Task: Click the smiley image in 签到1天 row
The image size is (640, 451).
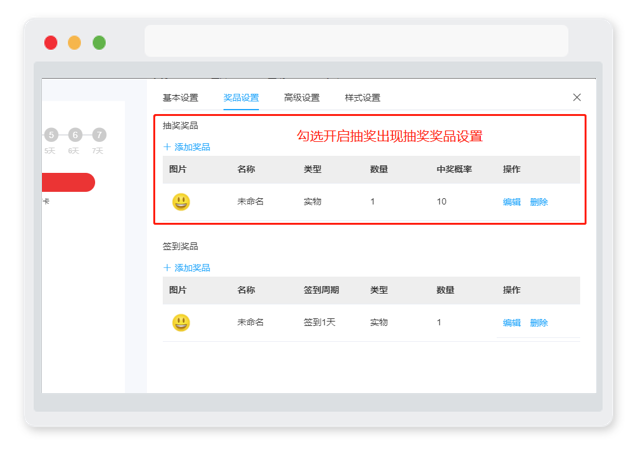Action: coord(181,322)
